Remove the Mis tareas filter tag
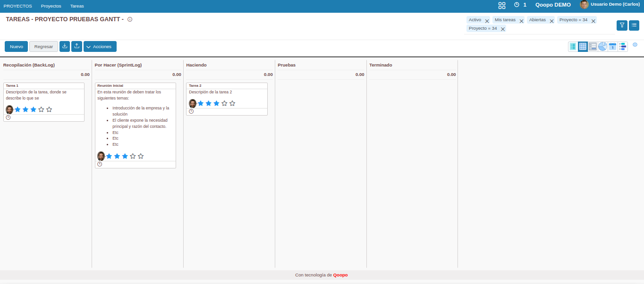This screenshot has width=644, height=284. [x=522, y=21]
